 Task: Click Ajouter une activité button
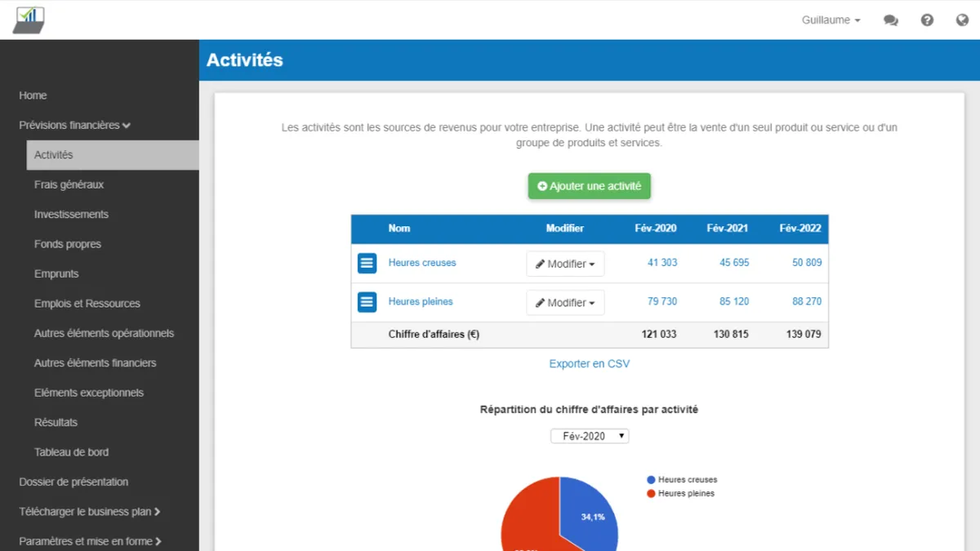(589, 186)
